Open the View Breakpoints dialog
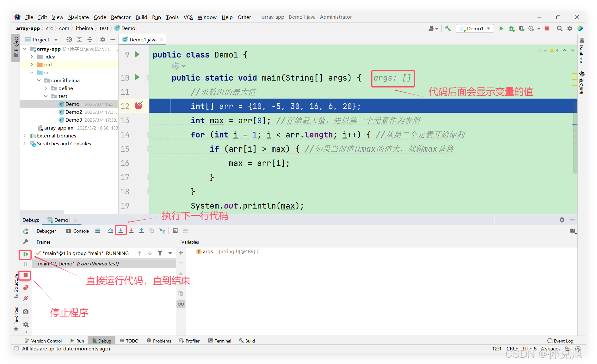The height and width of the screenshot is (364, 597). click(26, 288)
